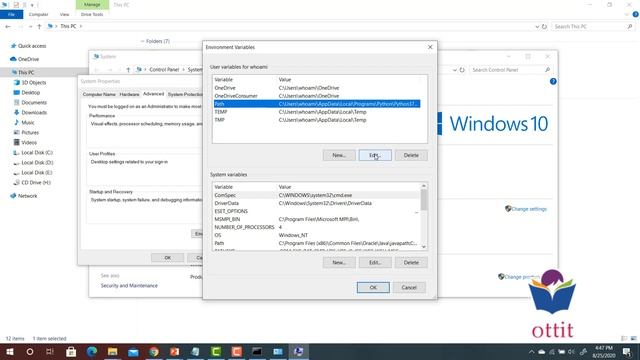Open Mail app from taskbar
The image size is (640, 360).
133,351
